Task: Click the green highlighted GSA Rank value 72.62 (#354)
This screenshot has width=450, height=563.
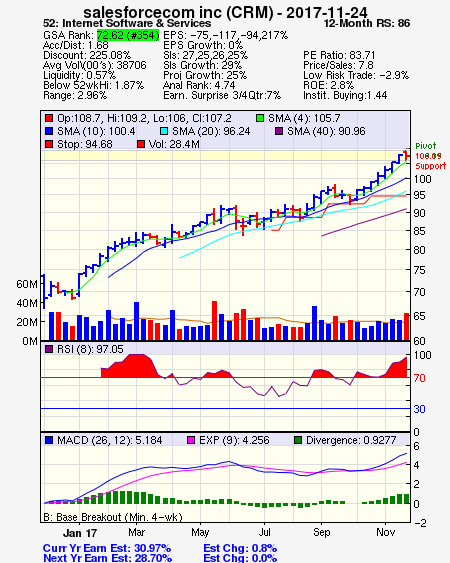Action: click(128, 35)
